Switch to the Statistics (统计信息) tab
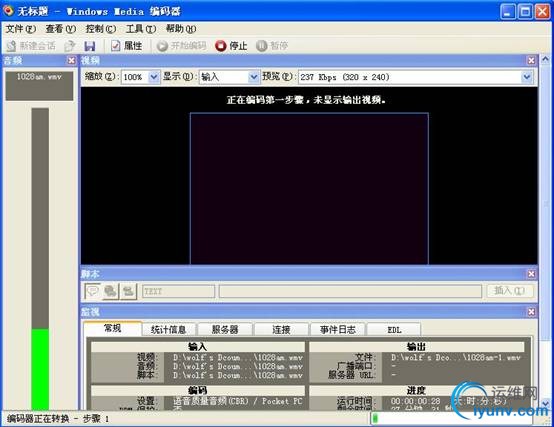This screenshot has height=427, width=554. click(169, 330)
